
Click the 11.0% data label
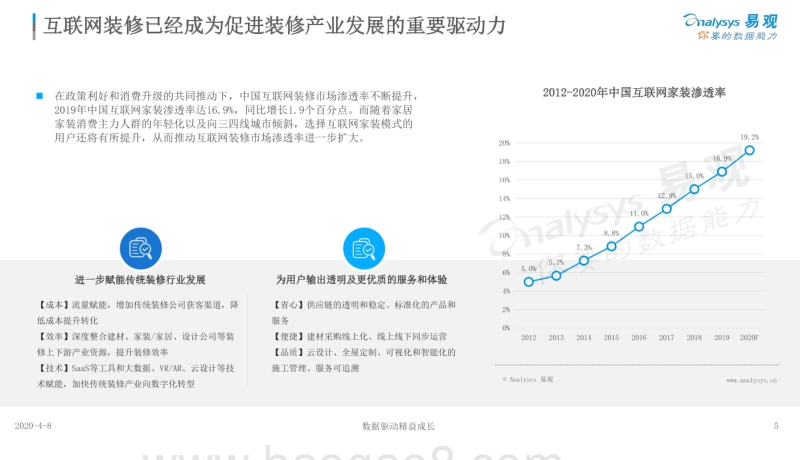pos(639,214)
